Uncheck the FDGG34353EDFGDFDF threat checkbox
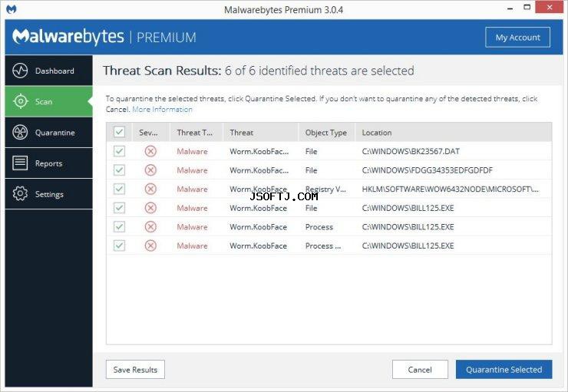This screenshot has height=392, width=568. (119, 170)
